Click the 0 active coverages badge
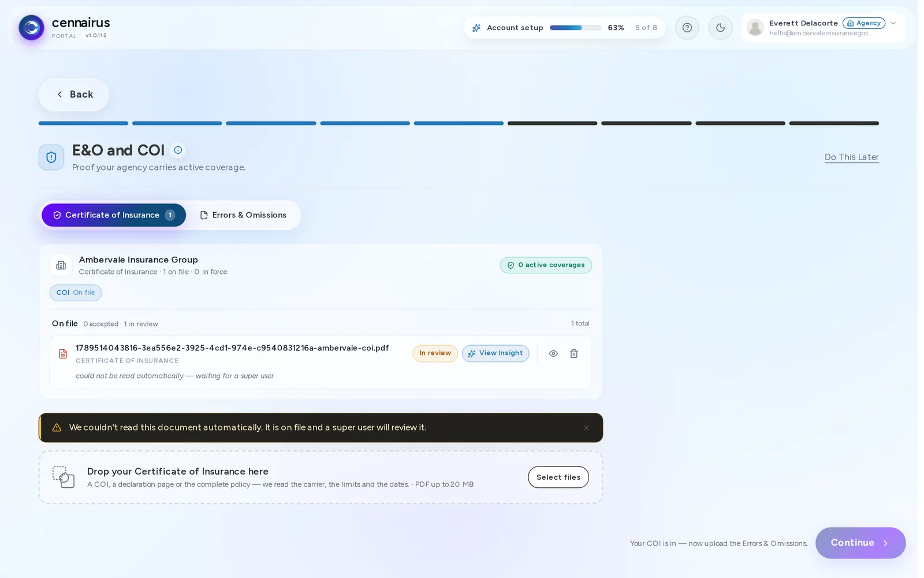Image resolution: width=924 pixels, height=578 pixels. tap(546, 265)
